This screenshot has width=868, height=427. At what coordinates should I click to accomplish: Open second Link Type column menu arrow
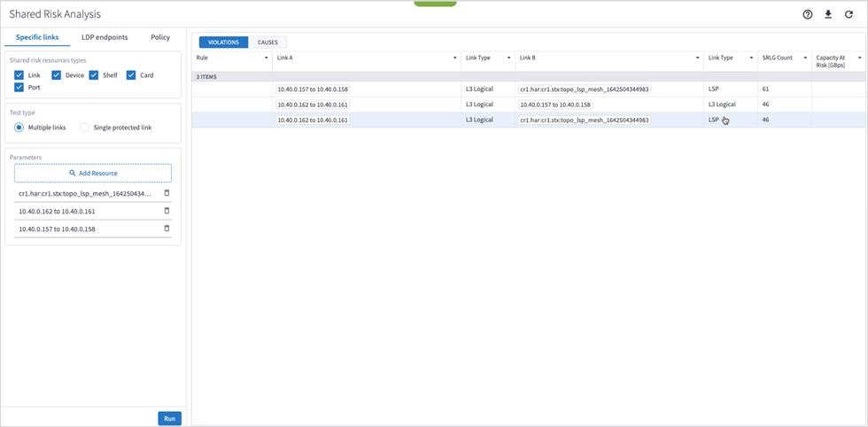(x=751, y=58)
